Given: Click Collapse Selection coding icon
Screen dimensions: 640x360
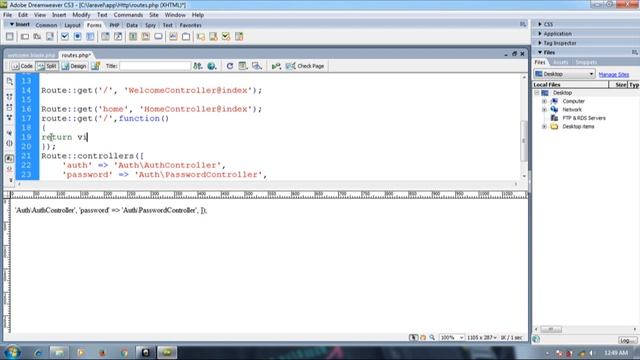Looking at the screenshot, I should 9,107.
